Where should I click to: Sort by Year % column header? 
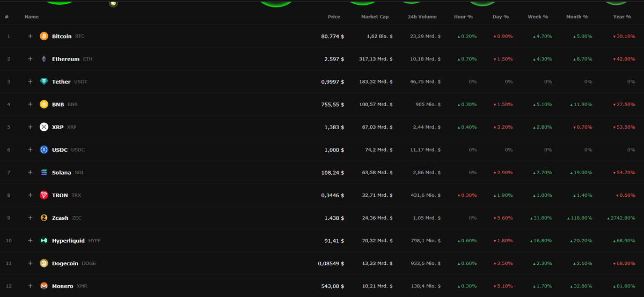click(x=622, y=17)
